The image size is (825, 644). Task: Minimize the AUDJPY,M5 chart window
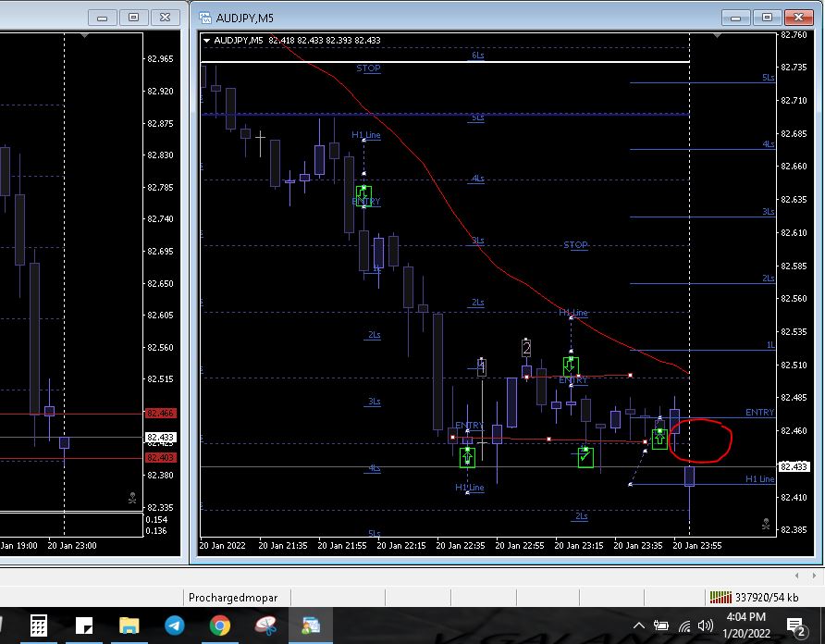point(736,18)
